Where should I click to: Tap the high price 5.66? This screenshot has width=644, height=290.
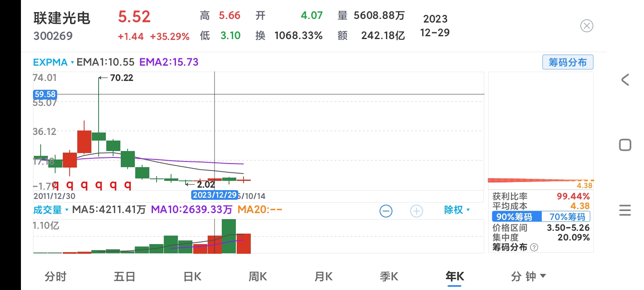229,16
